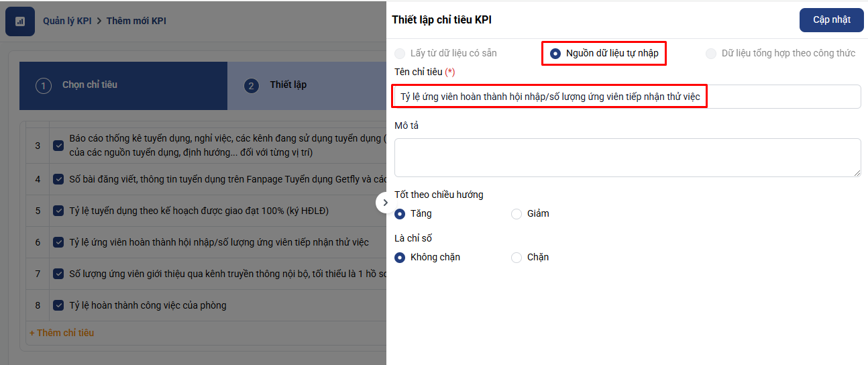This screenshot has height=365, width=868.
Task: Click the Cập nhật button
Action: pyautogui.click(x=831, y=20)
